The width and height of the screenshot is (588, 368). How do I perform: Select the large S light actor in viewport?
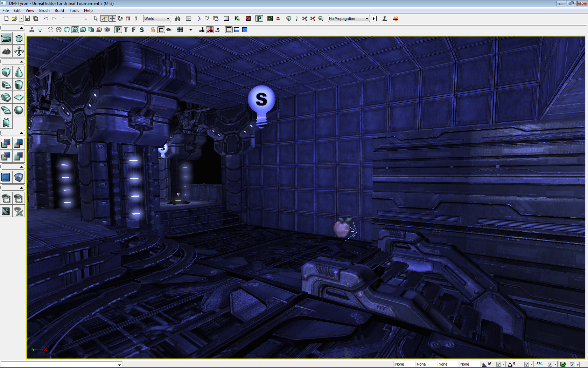pos(261,106)
